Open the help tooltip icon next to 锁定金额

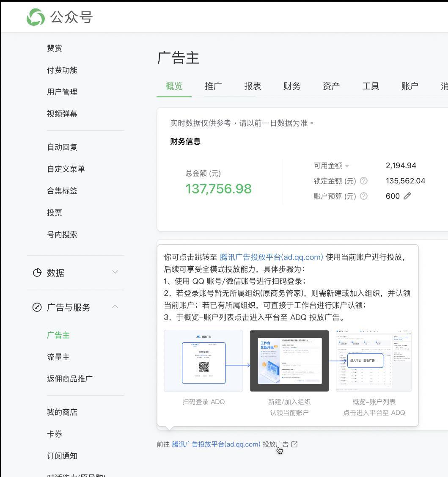[x=364, y=181]
